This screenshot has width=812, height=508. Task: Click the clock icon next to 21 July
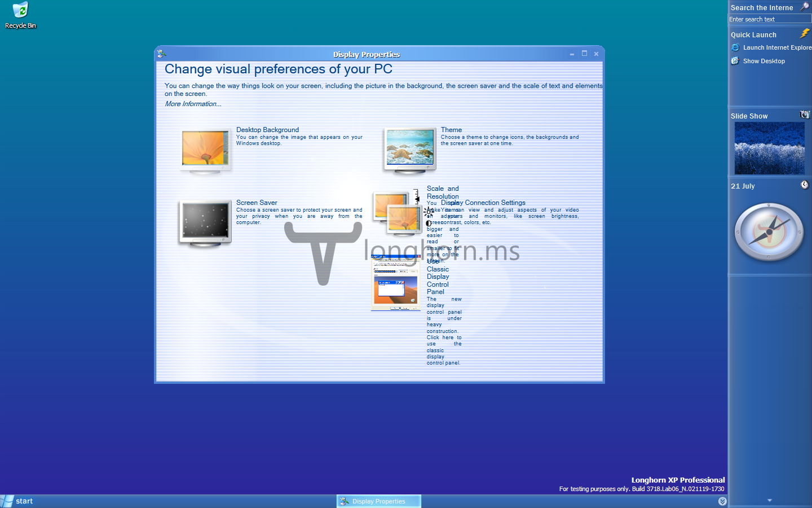[x=805, y=185]
